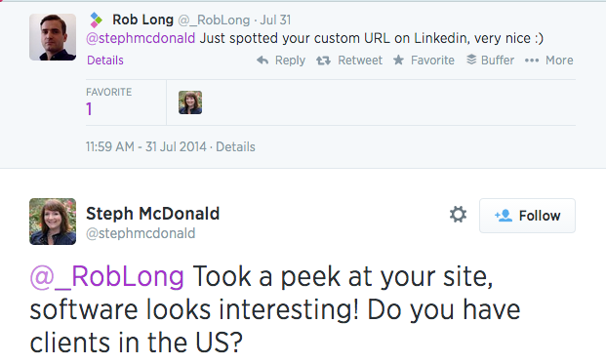Open Rob Long's profile photo
Image resolution: width=606 pixels, height=364 pixels.
click(x=53, y=37)
